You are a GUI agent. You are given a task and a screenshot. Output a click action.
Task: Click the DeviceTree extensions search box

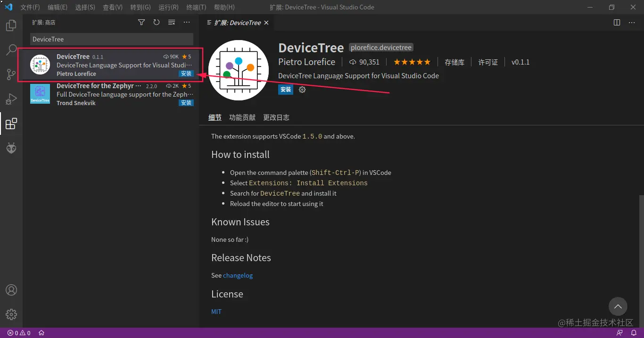[x=112, y=39]
